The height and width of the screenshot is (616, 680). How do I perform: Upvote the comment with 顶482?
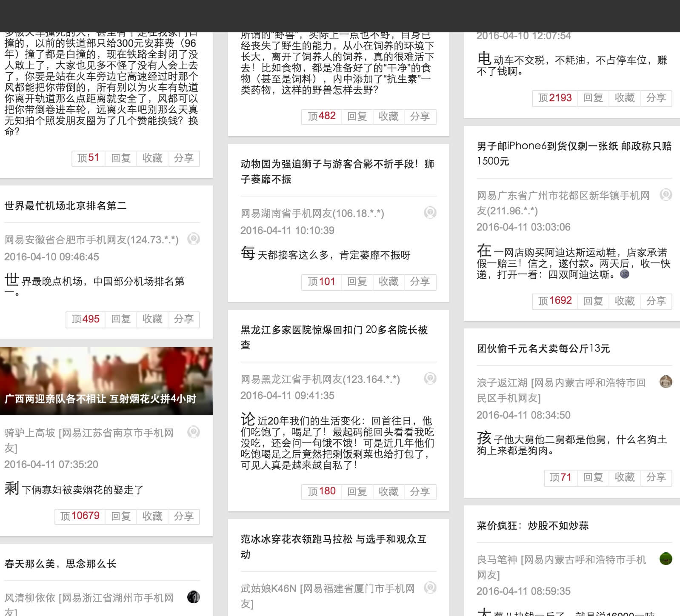click(x=321, y=116)
